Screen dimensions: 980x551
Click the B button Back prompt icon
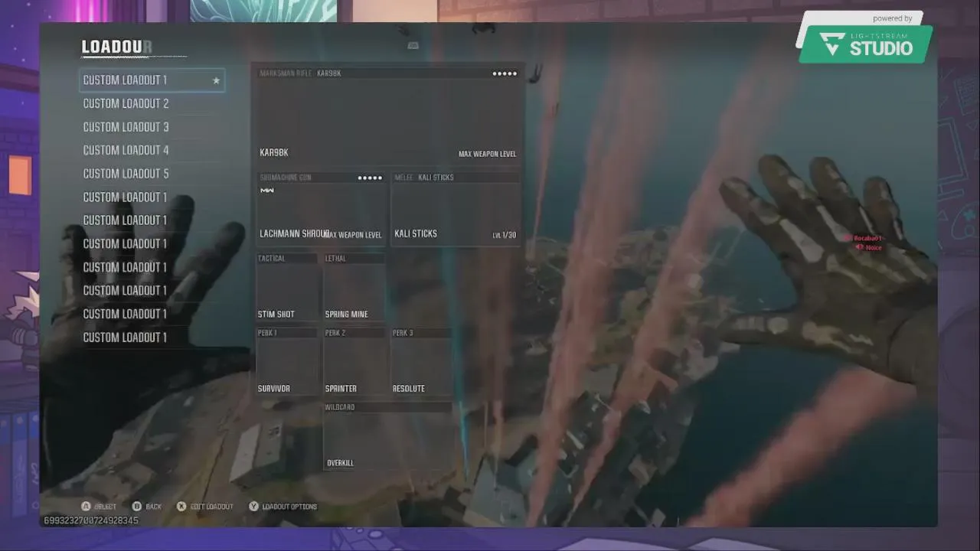click(137, 507)
